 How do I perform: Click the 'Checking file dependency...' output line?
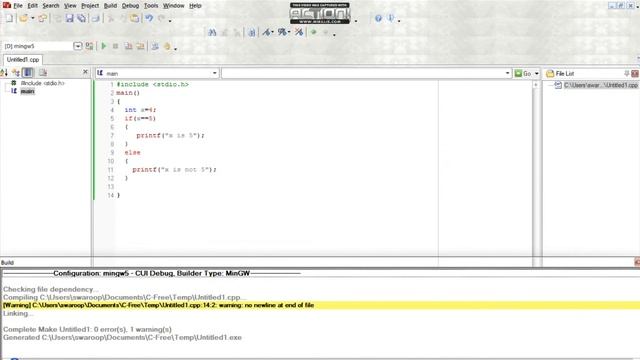point(51,289)
